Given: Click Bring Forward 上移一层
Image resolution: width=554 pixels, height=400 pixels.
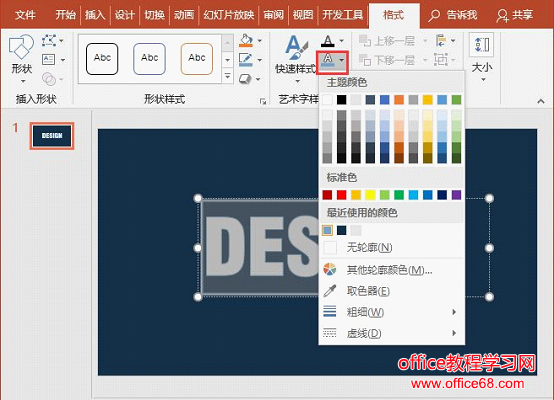Looking at the screenshot, I should coord(387,41).
